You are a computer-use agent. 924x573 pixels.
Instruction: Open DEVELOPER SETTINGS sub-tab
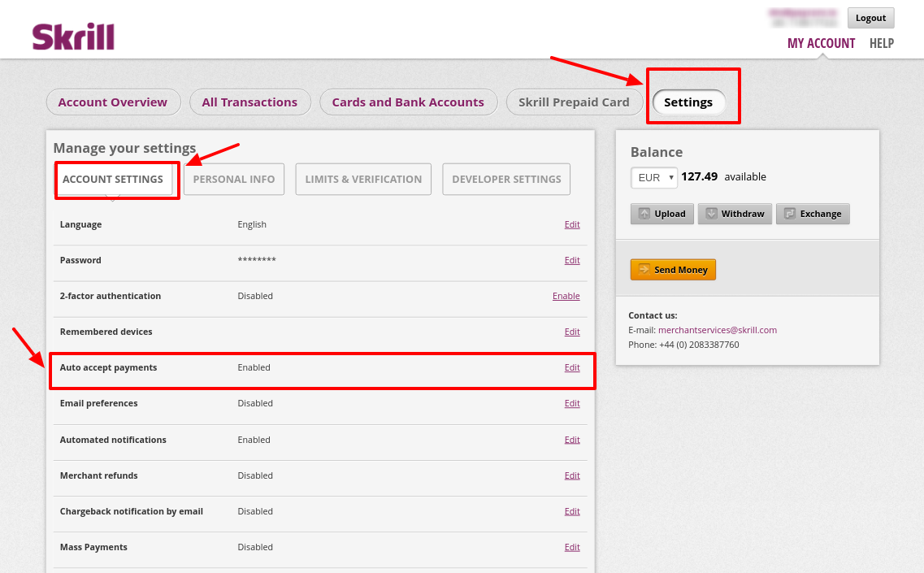pos(506,179)
